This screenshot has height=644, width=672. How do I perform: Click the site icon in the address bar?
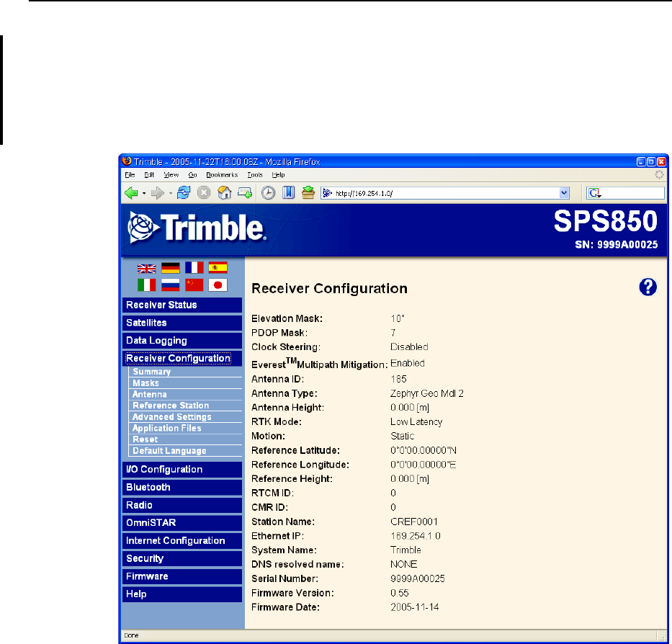coord(328,193)
